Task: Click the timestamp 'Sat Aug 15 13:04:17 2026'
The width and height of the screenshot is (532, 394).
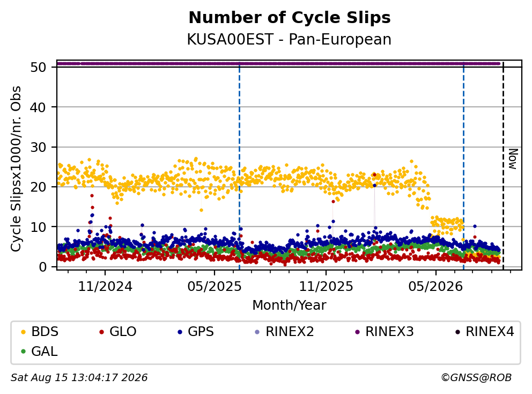Action: click(79, 377)
